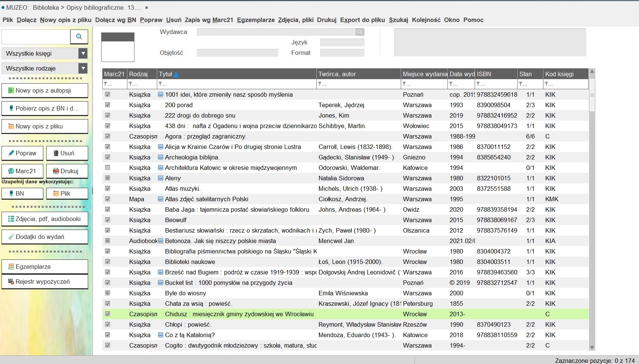The width and height of the screenshot is (639, 364).
Task: Click Pobierz opis z BN button
Action: [x=45, y=109]
